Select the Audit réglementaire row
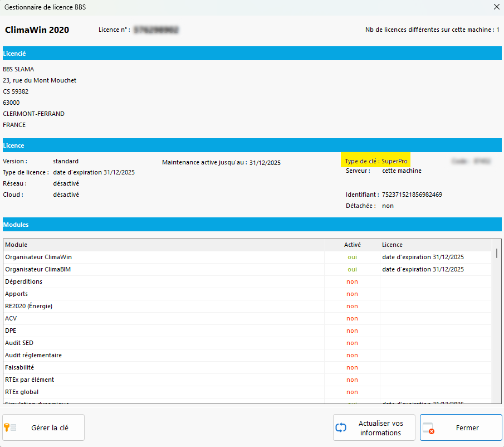This screenshot has height=447, width=504. coord(247,355)
